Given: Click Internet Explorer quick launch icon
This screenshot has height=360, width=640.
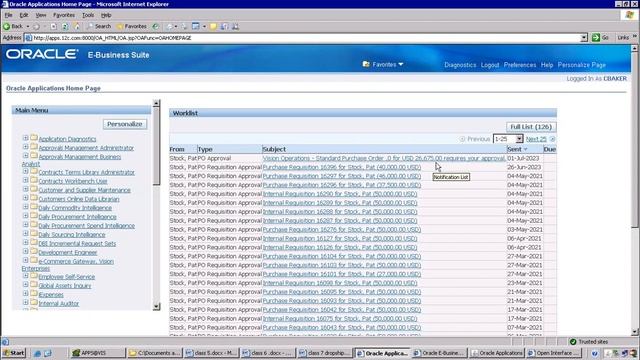Looking at the screenshot, I should coord(37,353).
